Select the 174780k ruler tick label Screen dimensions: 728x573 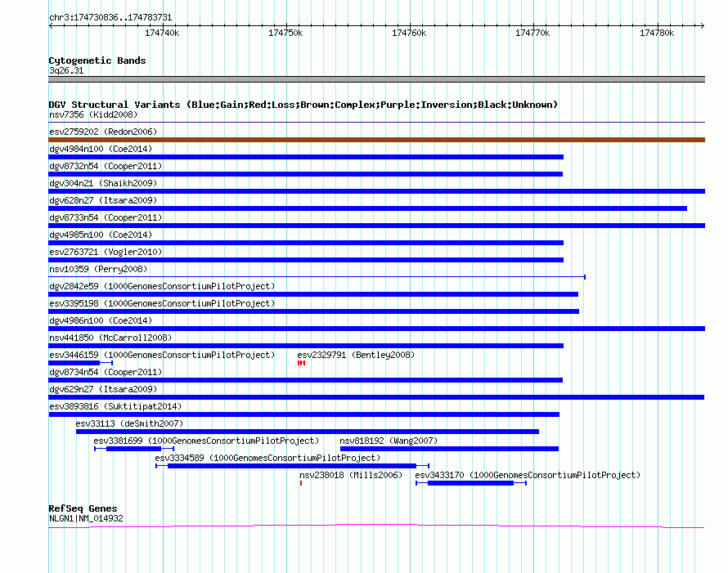tap(657, 33)
